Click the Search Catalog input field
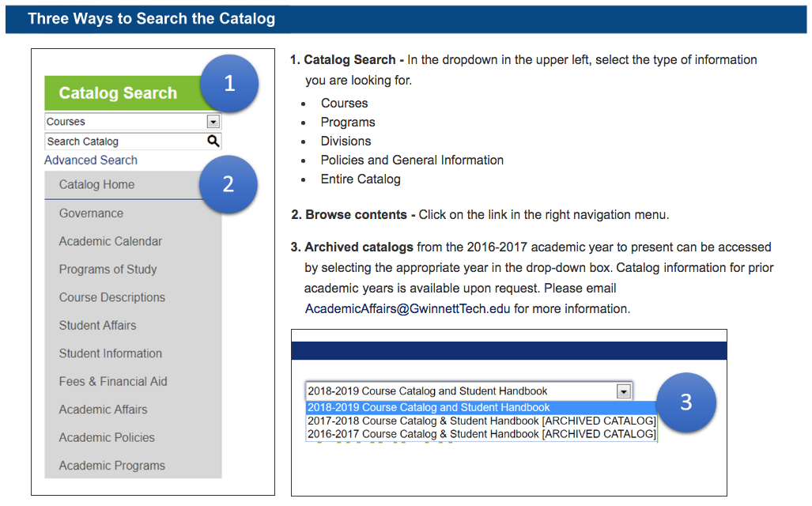Viewport: 812px width, 506px height. click(x=123, y=142)
